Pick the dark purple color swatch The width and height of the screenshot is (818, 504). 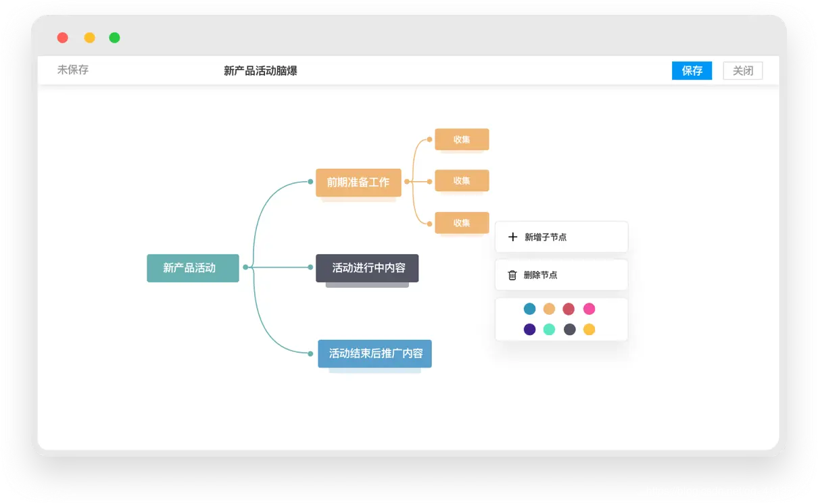click(529, 330)
